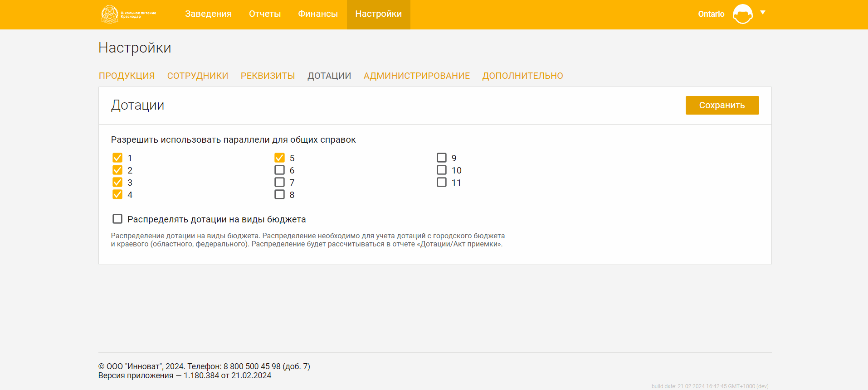Image resolution: width=868 pixels, height=390 pixels.
Task: Switch to the Продукция tab
Action: (x=127, y=76)
